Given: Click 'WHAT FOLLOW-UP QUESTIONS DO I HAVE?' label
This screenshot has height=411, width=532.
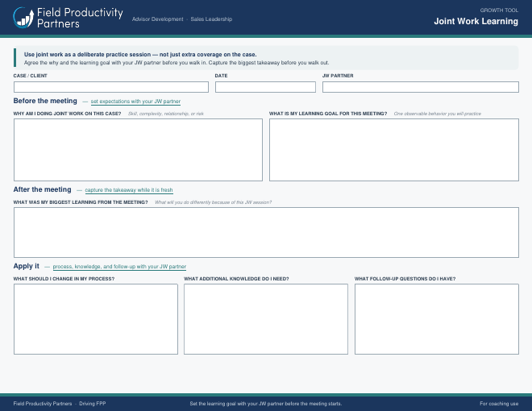Looking at the screenshot, I should coord(405,279).
